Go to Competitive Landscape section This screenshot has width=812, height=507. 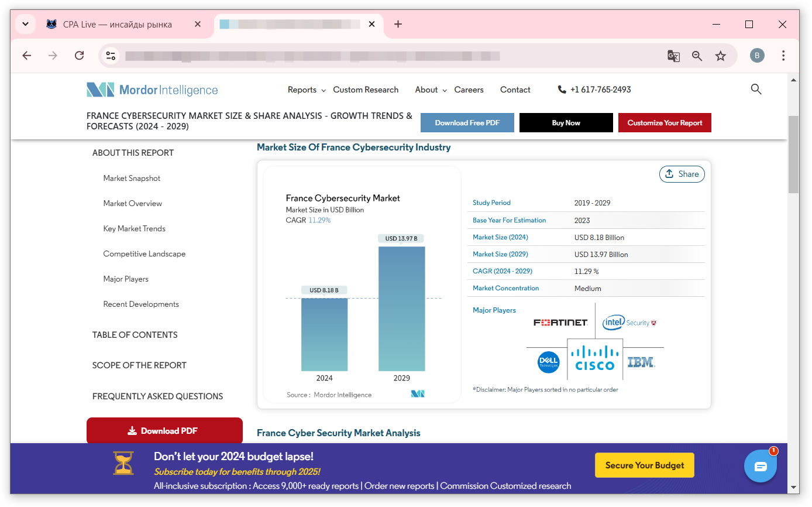click(x=144, y=253)
